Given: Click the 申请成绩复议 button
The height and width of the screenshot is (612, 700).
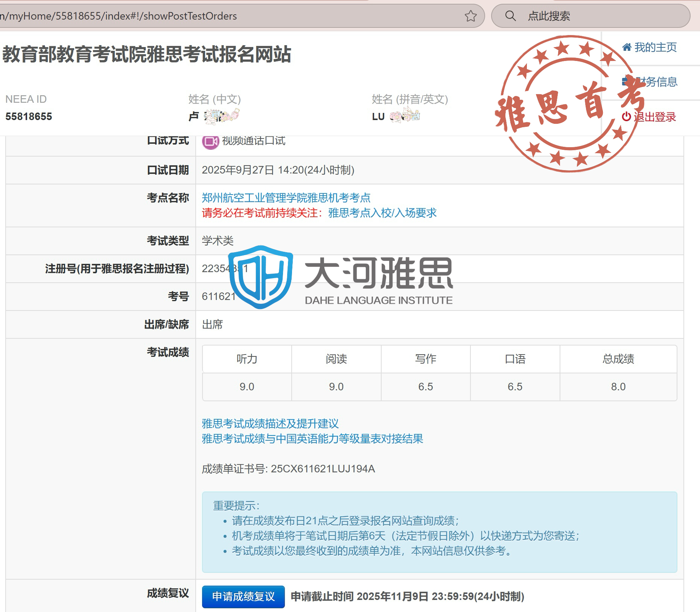Looking at the screenshot, I should (x=243, y=597).
